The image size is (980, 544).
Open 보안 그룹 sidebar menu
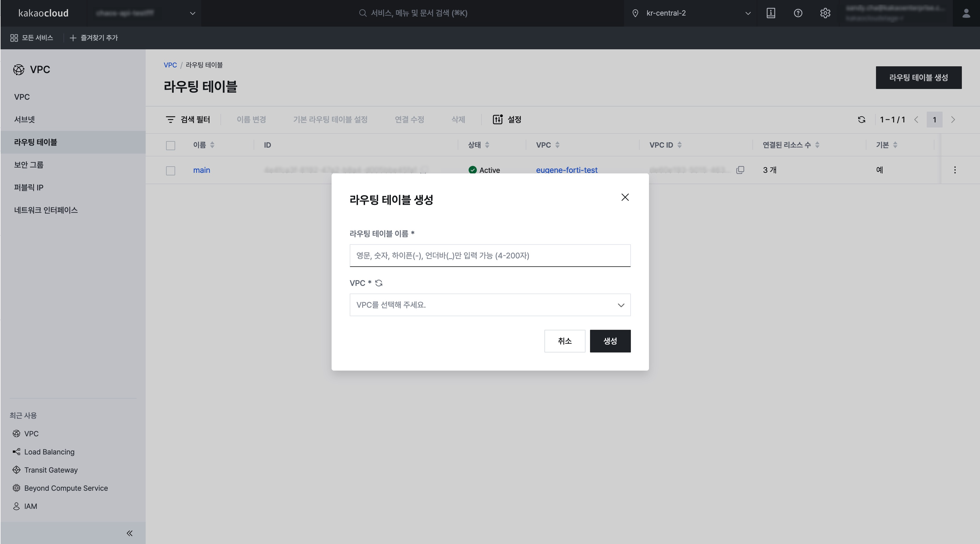point(29,165)
